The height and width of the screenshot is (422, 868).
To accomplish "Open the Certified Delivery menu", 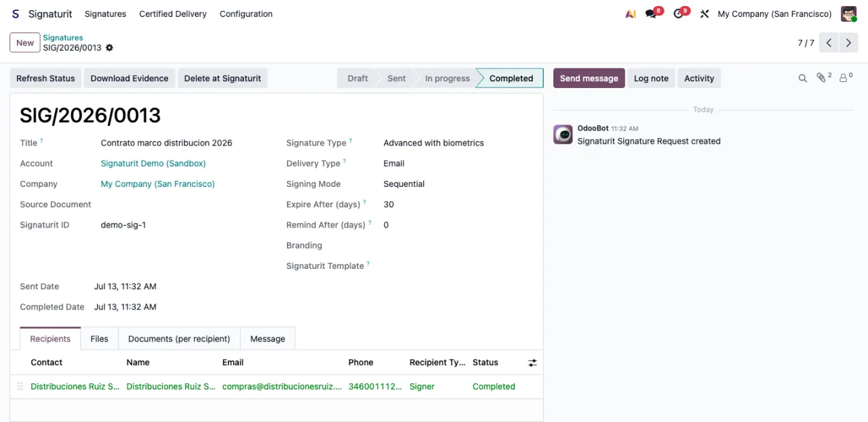I will click(173, 14).
